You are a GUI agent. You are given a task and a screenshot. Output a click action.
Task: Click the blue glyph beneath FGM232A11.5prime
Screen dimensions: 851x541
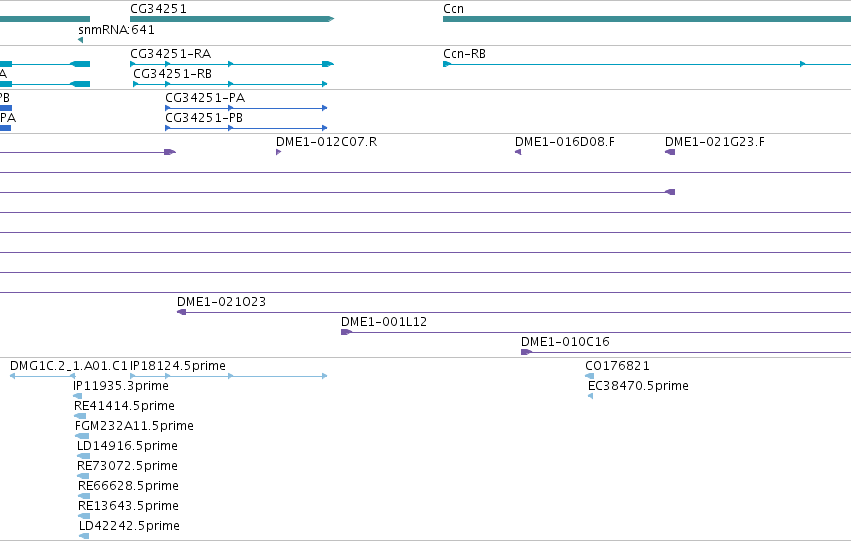pyautogui.click(x=82, y=436)
